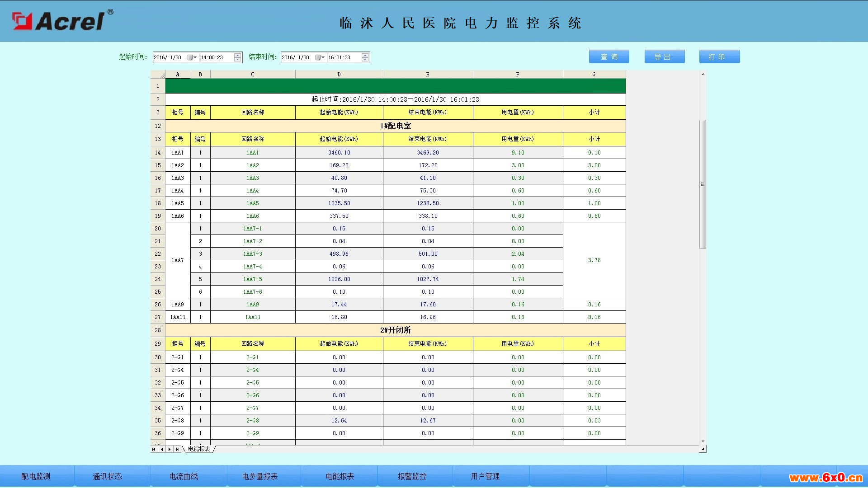Select column F header
The image size is (868, 488).
click(x=518, y=75)
